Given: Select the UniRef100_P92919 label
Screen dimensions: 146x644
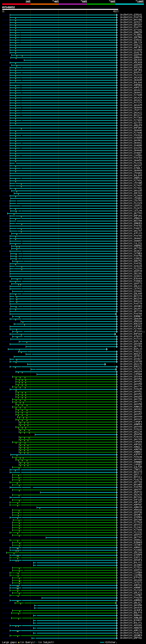Looking at the screenshot, I should tap(131, 135).
